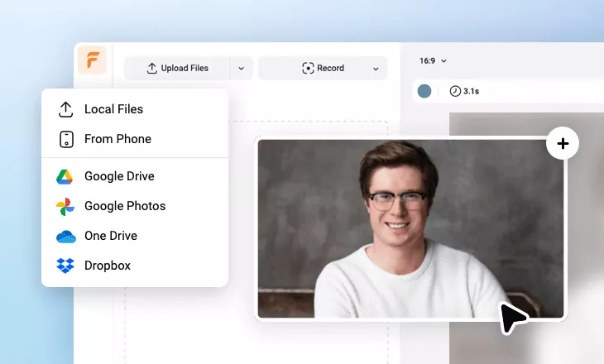The width and height of the screenshot is (604, 364).
Task: Click the clock icon beside 3.1s
Action: (x=454, y=91)
